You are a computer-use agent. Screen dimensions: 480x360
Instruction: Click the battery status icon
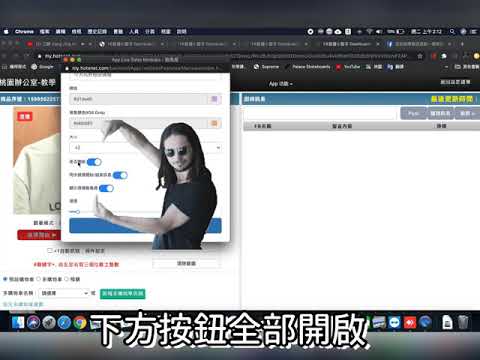400,32
